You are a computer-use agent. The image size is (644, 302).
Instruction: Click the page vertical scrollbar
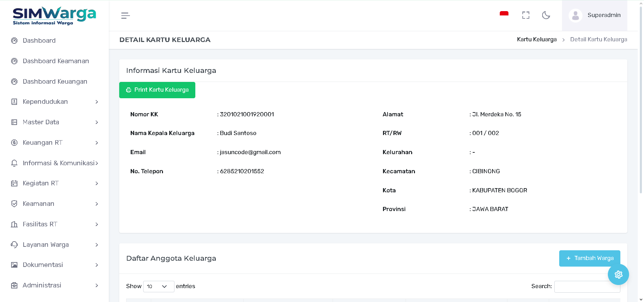pyautogui.click(x=641, y=104)
